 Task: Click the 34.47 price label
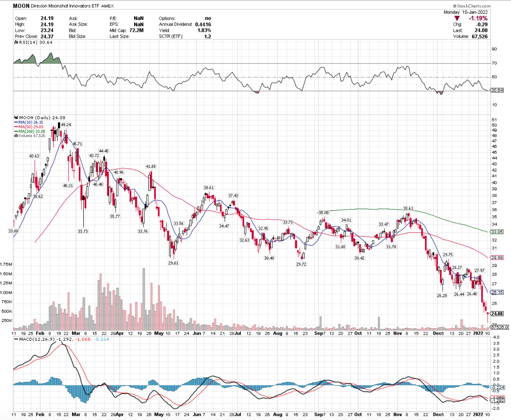pos(224,226)
